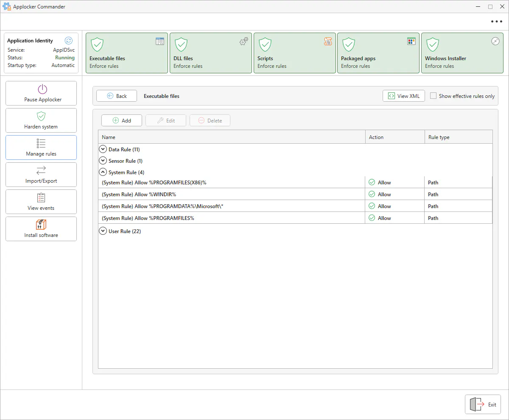This screenshot has width=509, height=420.
Task: Click the Install software package icon
Action: click(x=41, y=225)
